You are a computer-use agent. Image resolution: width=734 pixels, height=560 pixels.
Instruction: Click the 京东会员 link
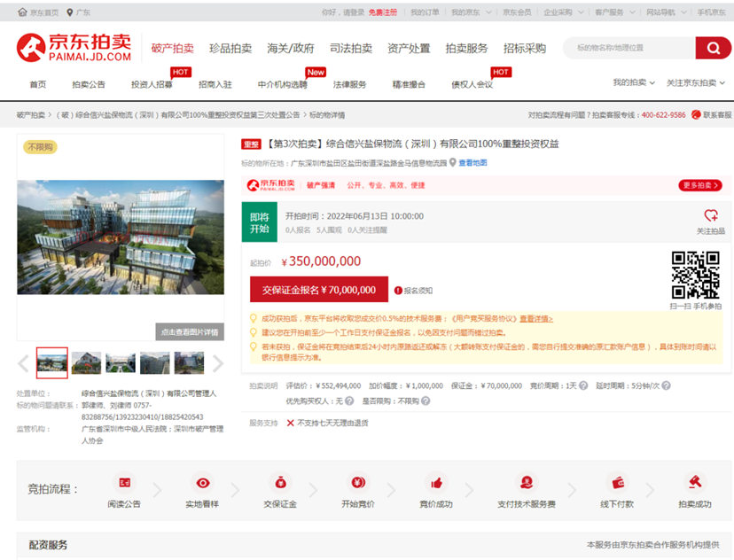coord(518,12)
